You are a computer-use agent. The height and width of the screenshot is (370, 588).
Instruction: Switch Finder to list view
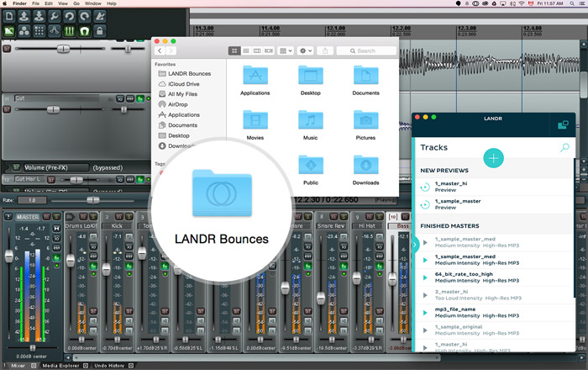pos(245,50)
